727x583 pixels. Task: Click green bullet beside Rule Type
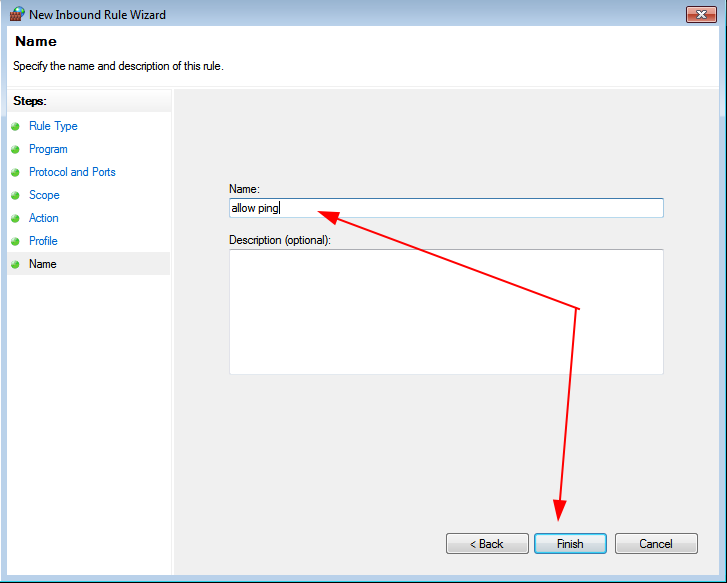click(15, 126)
